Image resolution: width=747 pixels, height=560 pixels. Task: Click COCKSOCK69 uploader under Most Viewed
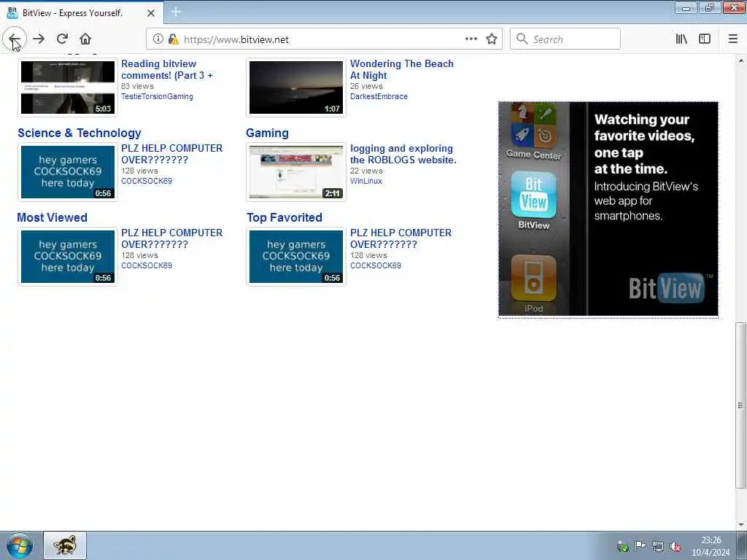coord(146,265)
